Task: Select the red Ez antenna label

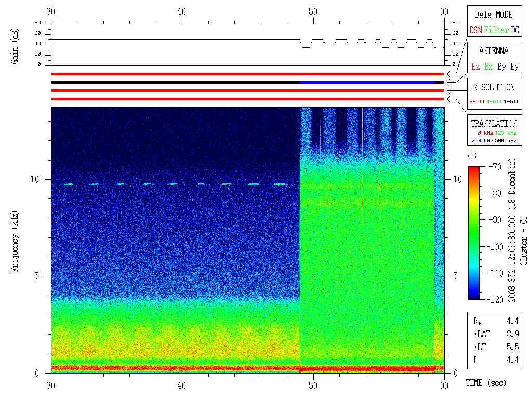Action: 475,67
